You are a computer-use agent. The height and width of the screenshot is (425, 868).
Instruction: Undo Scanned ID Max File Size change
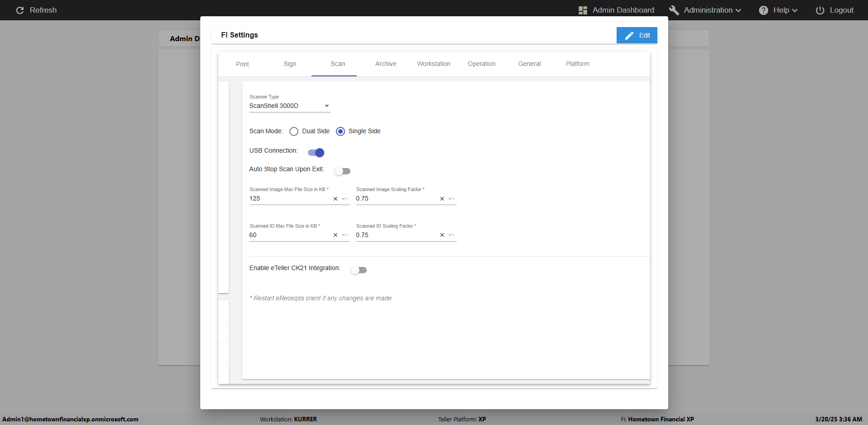[345, 235]
